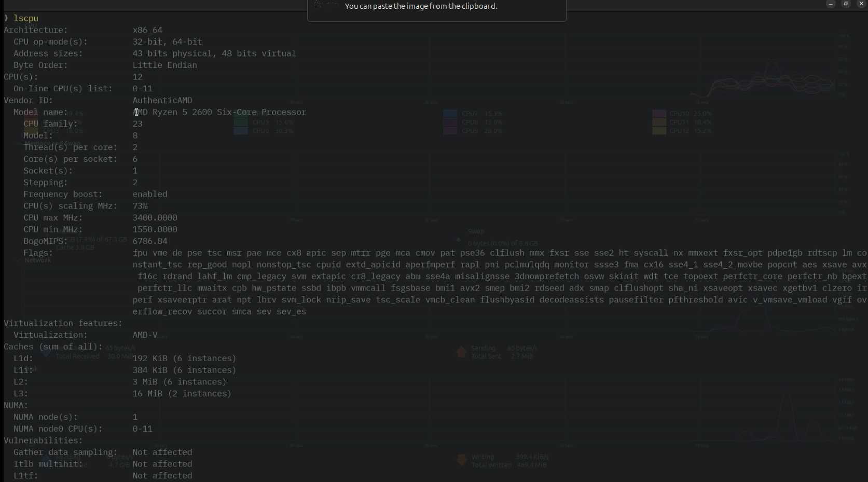Screen dimensions: 868x482
Task: Minimize the terminal window
Action: pos(831,4)
